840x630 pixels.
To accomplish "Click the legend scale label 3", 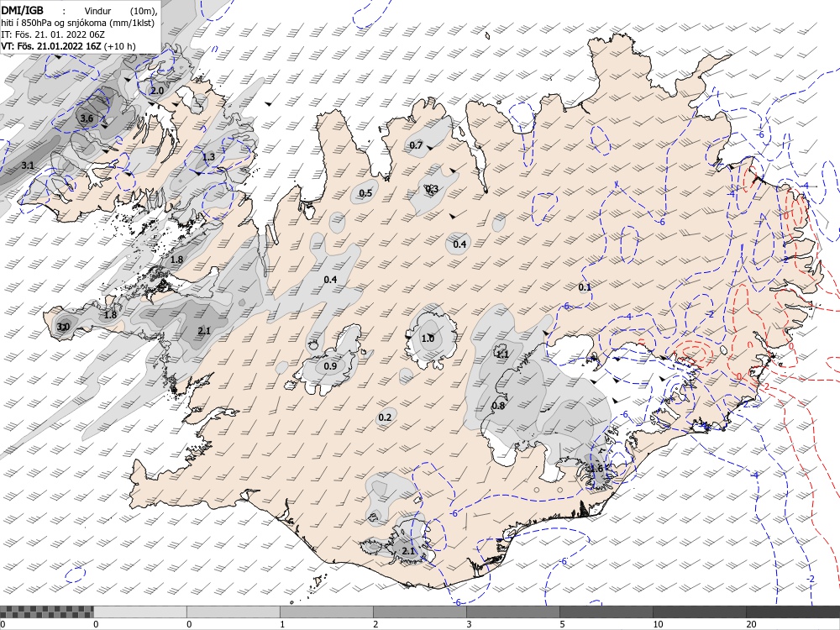I will pos(469,624).
